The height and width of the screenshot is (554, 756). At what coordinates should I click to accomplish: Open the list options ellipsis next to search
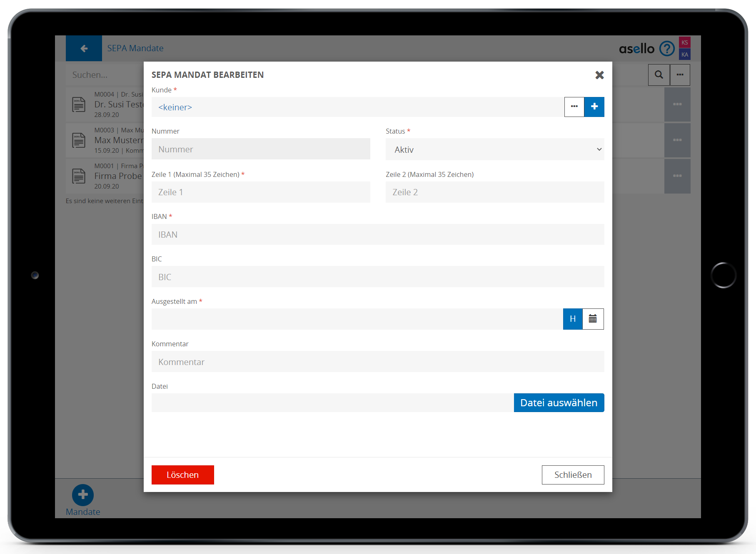(x=680, y=75)
